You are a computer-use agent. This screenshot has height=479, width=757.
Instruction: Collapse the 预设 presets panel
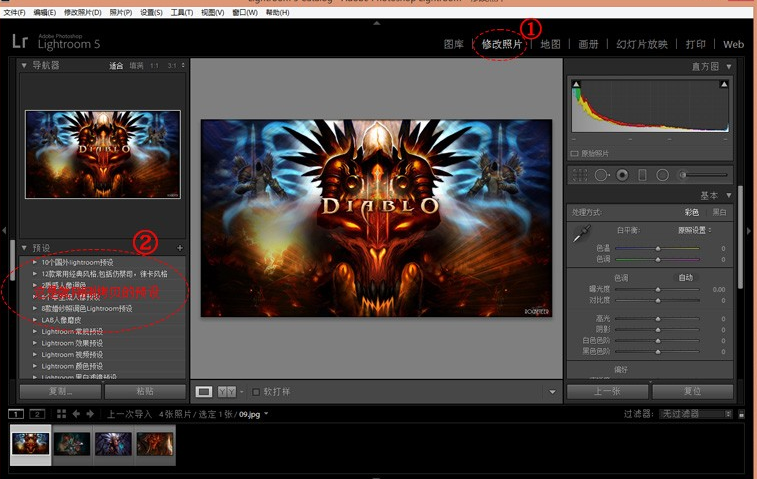(x=24, y=248)
